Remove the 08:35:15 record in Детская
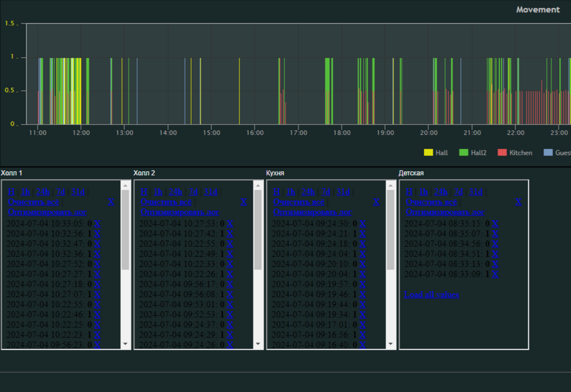The image size is (571, 392). coord(495,224)
